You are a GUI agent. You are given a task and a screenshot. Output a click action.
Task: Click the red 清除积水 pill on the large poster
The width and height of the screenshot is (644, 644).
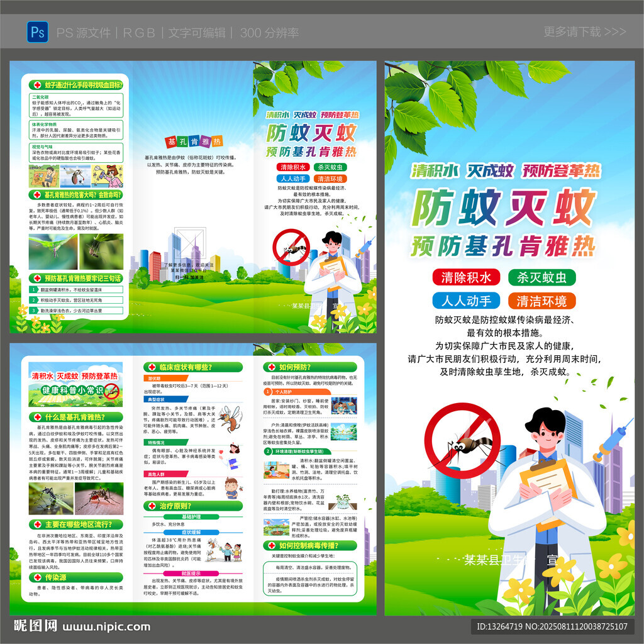pyautogui.click(x=466, y=277)
